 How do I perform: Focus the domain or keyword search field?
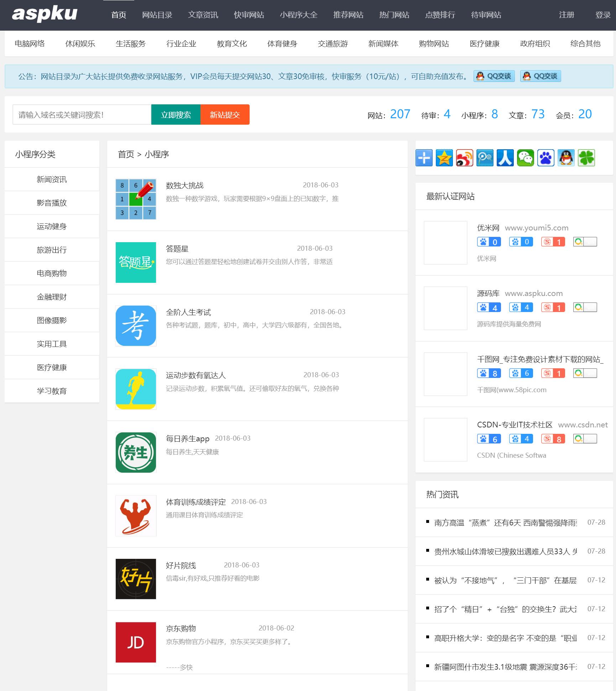(x=82, y=115)
